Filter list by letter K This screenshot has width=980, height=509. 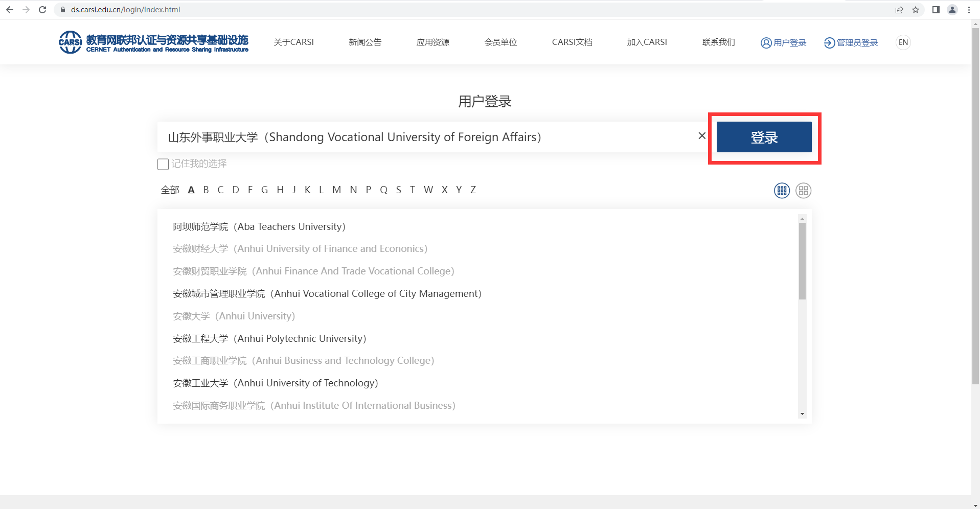click(308, 190)
